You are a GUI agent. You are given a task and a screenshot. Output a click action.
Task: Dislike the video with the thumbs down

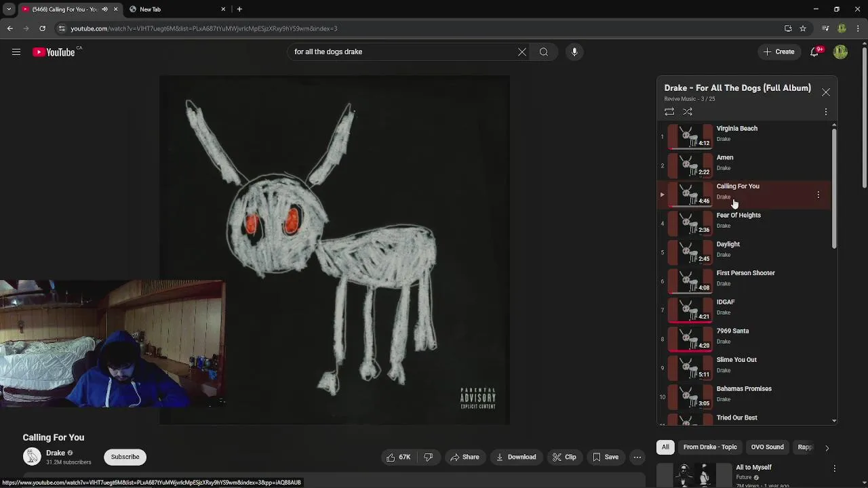point(428,457)
